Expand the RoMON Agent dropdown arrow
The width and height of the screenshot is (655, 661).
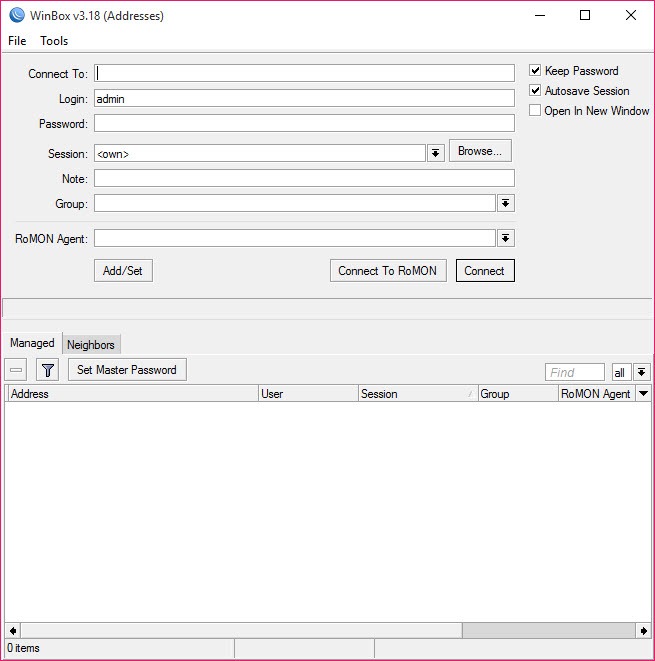(505, 238)
